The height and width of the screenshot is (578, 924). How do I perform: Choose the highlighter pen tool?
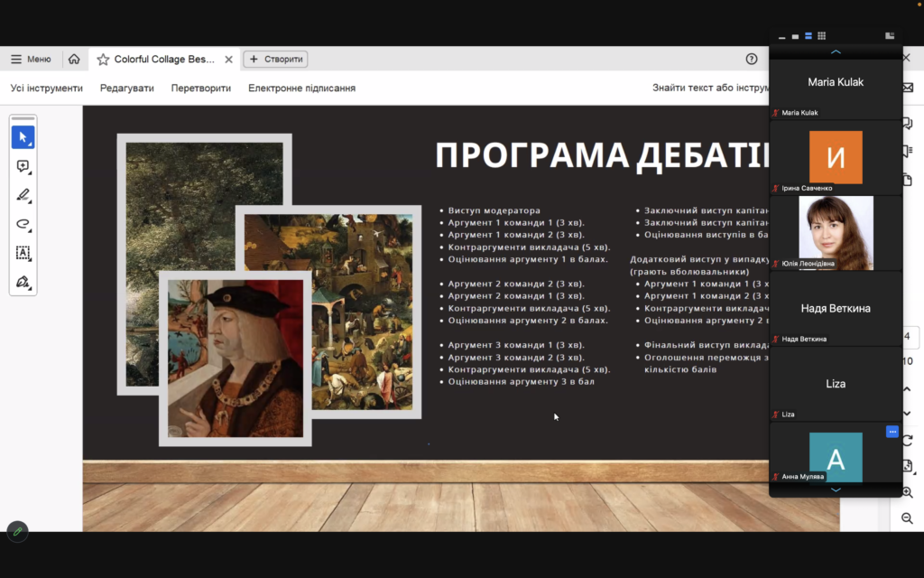[x=23, y=195]
